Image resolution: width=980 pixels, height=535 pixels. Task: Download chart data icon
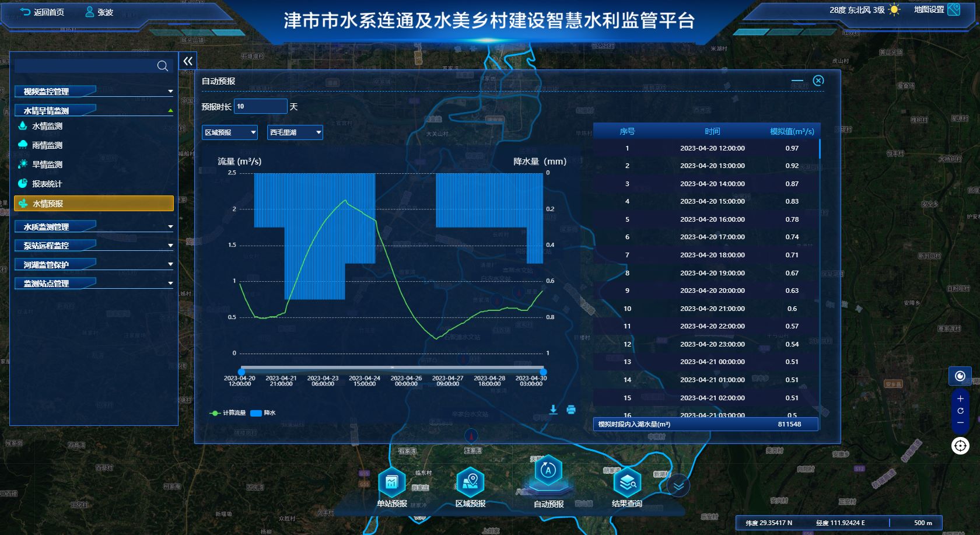553,410
